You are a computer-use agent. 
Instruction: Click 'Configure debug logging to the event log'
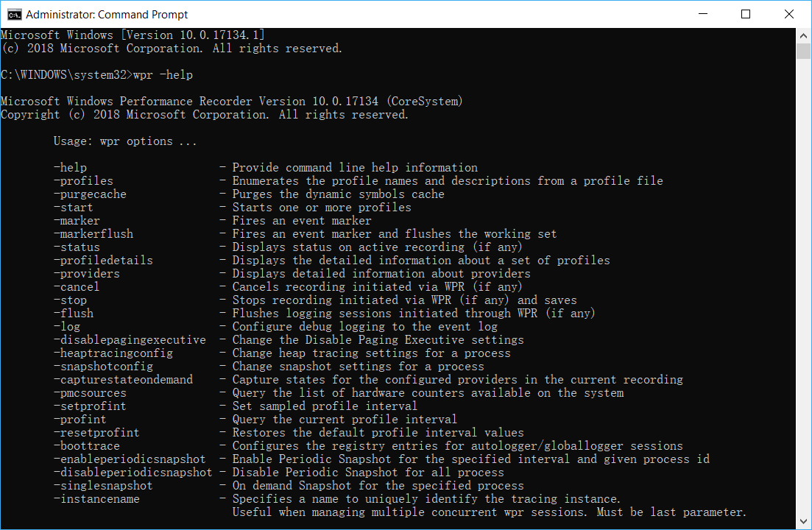[x=364, y=327]
